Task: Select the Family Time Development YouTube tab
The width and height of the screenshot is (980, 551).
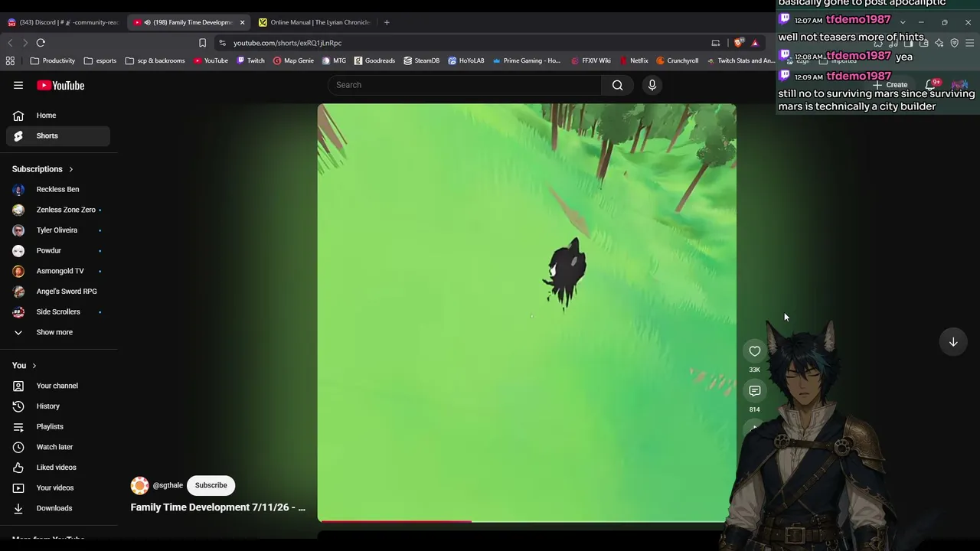Action: pyautogui.click(x=184, y=22)
